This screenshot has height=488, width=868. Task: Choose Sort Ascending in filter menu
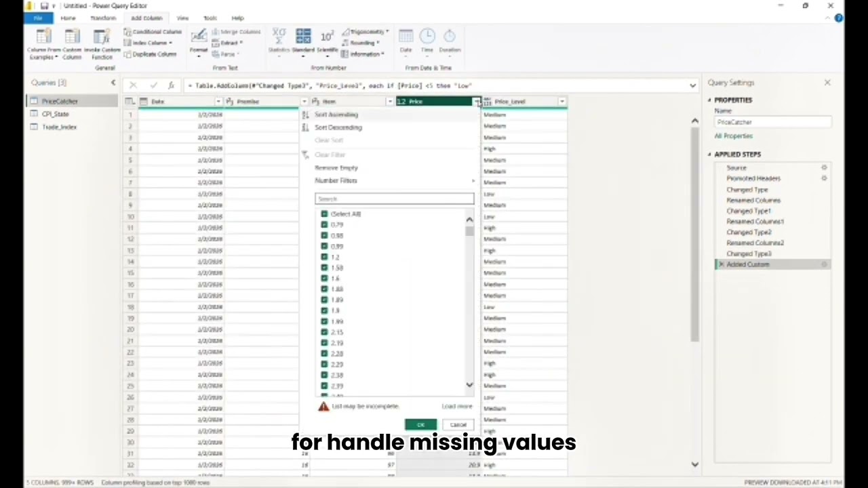[x=336, y=115]
